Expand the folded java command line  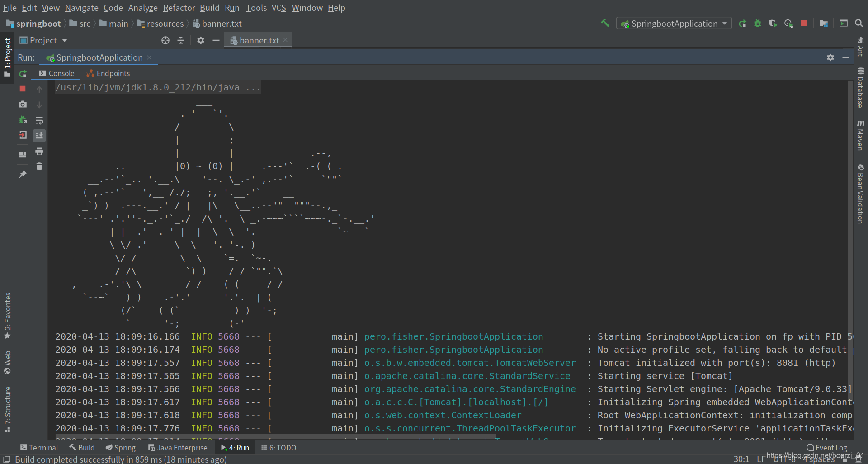158,87
